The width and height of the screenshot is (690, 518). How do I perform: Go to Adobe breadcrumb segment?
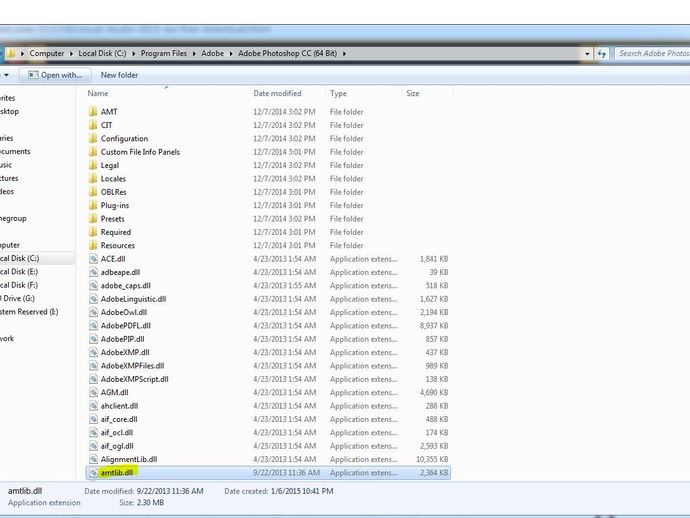click(213, 53)
